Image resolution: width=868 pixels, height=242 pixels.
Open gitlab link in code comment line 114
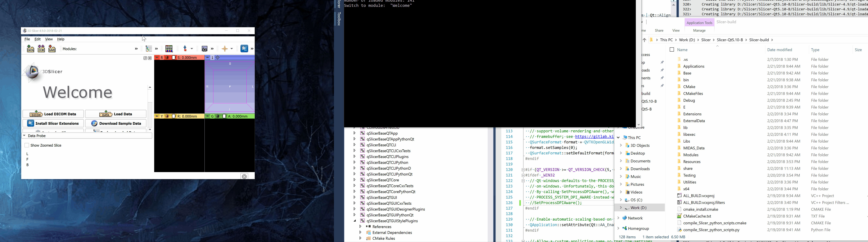point(594,137)
